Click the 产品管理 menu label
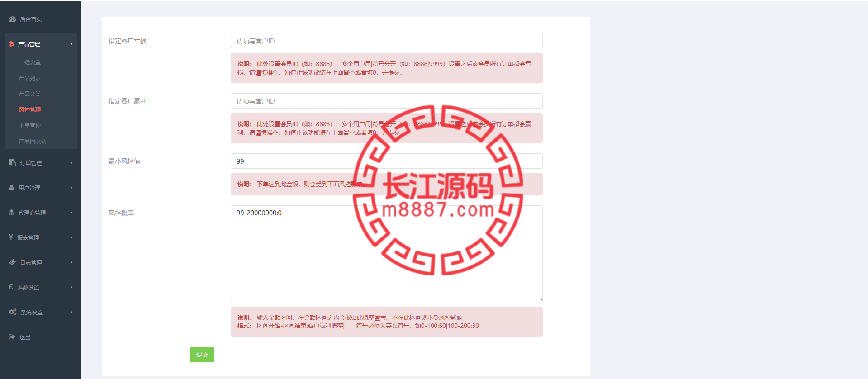This screenshot has height=379, width=868. 29,44
